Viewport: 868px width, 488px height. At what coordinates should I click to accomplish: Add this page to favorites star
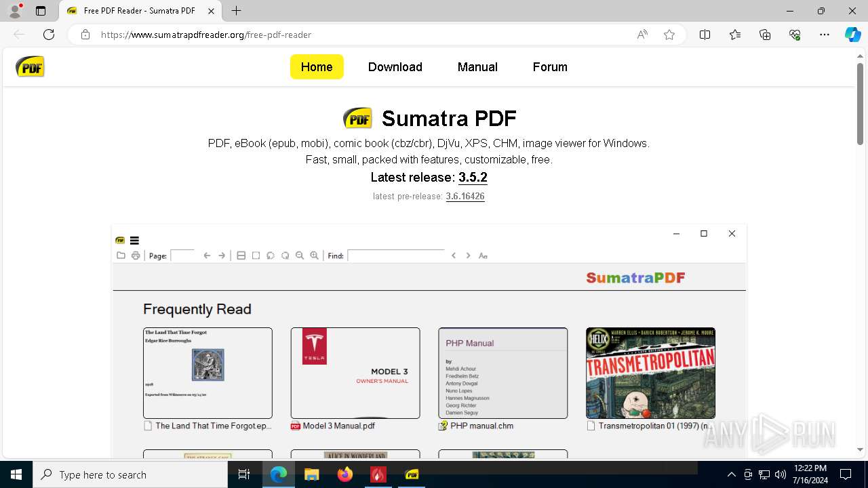coord(669,35)
